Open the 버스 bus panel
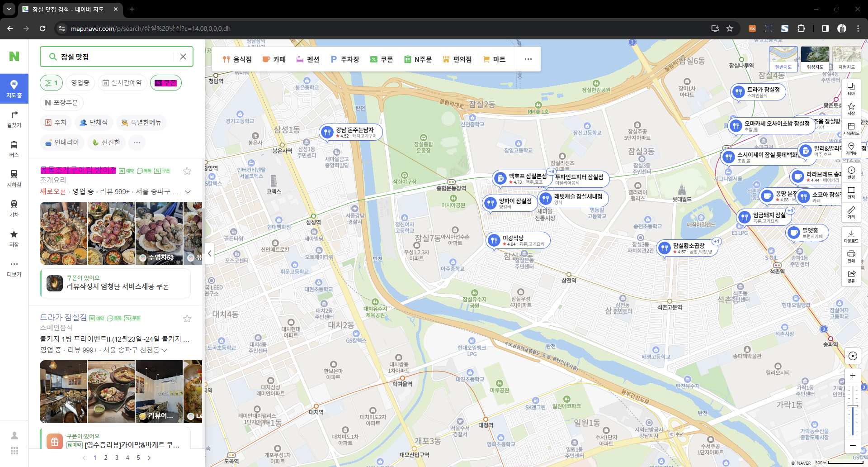 click(14, 149)
